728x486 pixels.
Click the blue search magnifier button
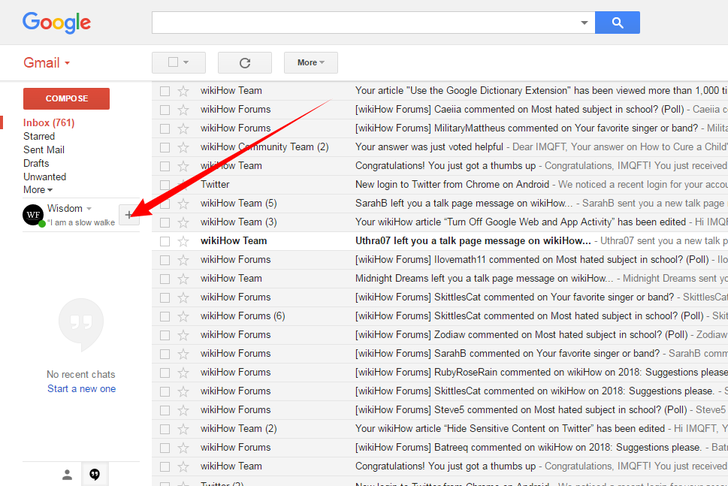point(617,22)
